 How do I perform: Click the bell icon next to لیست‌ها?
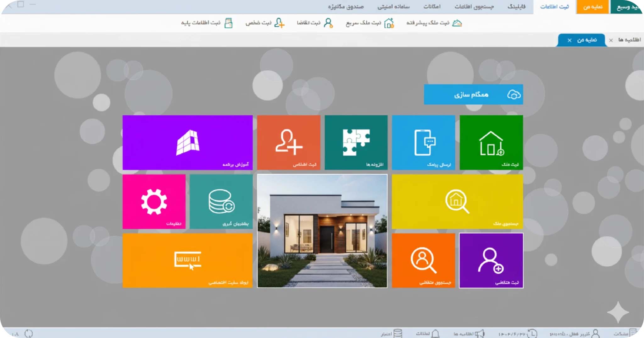point(435,333)
